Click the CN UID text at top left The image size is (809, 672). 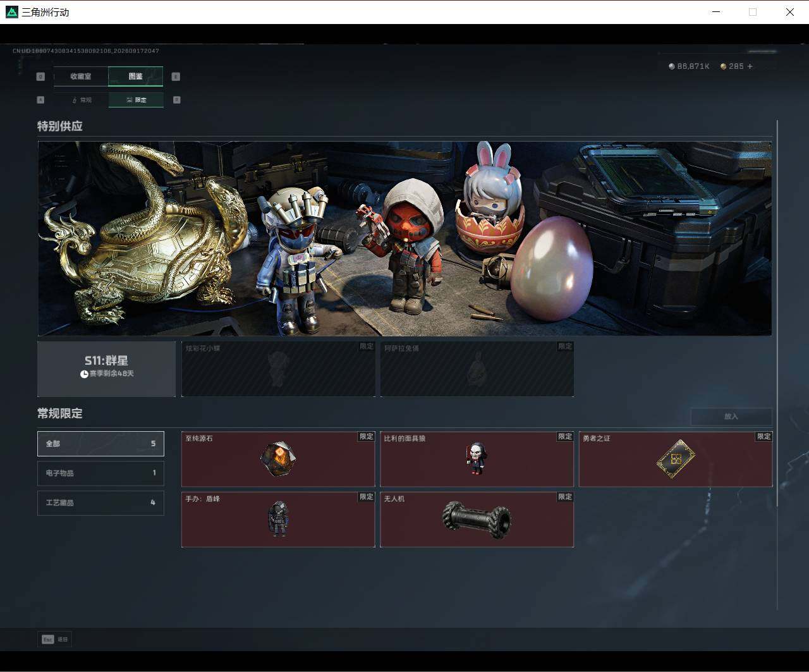tap(86, 51)
